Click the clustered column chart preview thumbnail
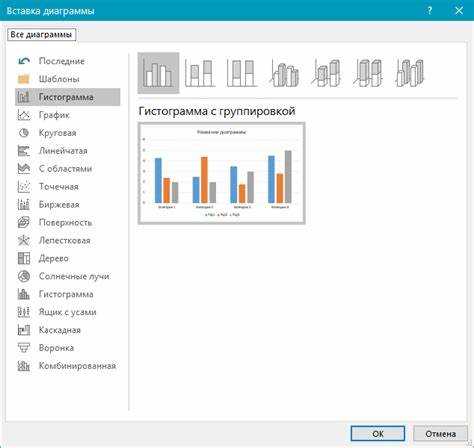The image size is (474, 448). tap(222, 173)
